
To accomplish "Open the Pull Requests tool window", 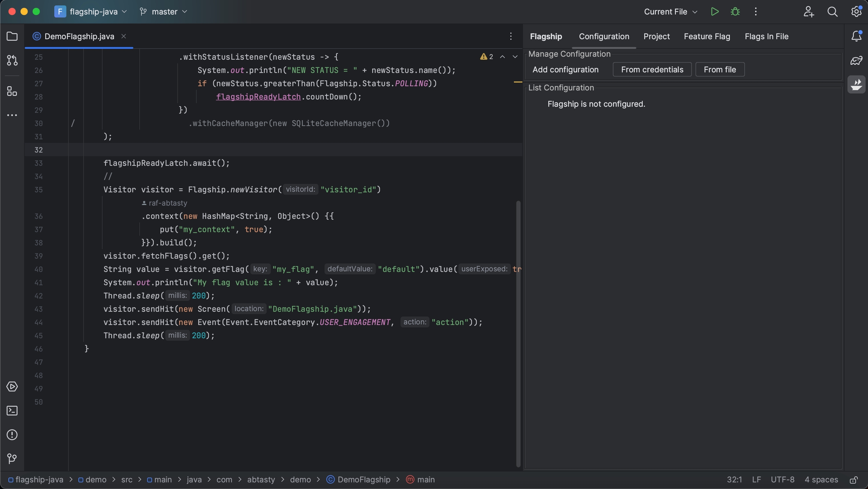I will coord(12,60).
